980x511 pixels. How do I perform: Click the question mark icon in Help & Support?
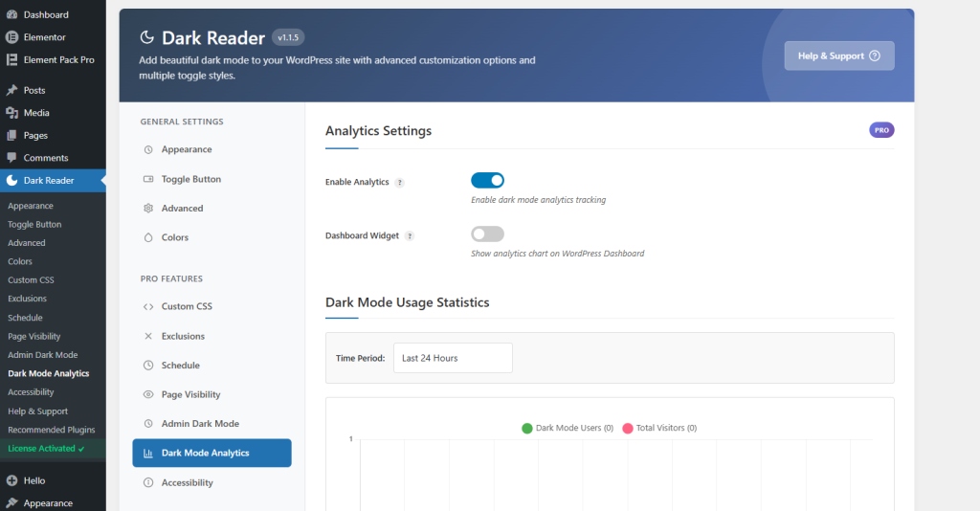(x=875, y=56)
